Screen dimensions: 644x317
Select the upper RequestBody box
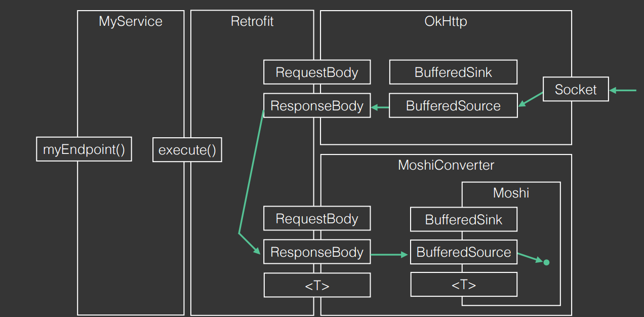click(x=317, y=72)
